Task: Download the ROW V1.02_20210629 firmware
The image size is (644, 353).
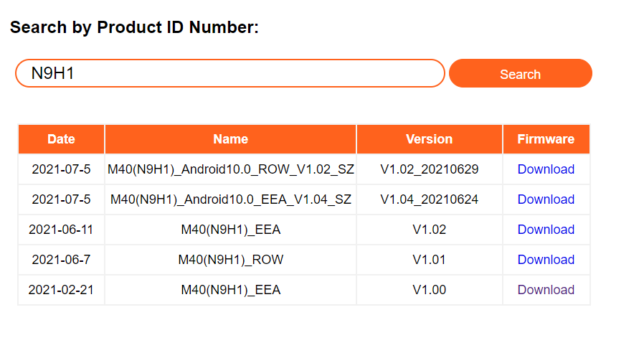Action: click(x=546, y=169)
